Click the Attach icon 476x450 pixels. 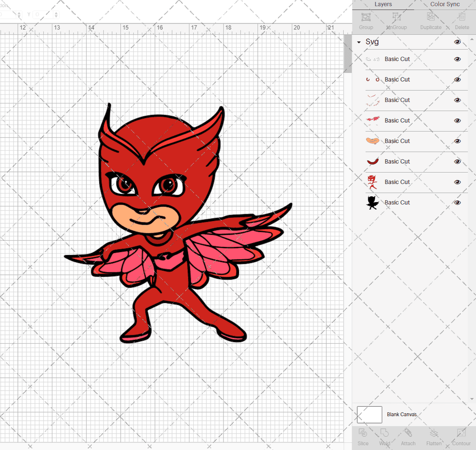pos(408,438)
